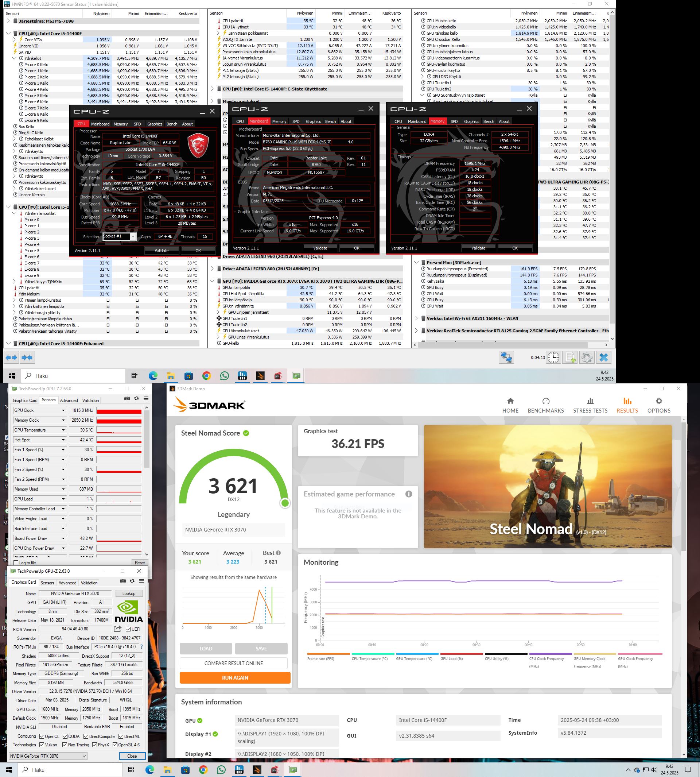Viewport: 700px width, 777px height.
Task: Click refresh icon in GPU-Z Graphics Card window
Action: click(x=132, y=581)
